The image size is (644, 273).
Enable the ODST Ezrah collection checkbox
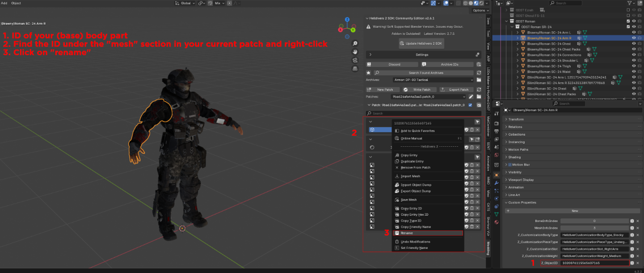point(628,10)
